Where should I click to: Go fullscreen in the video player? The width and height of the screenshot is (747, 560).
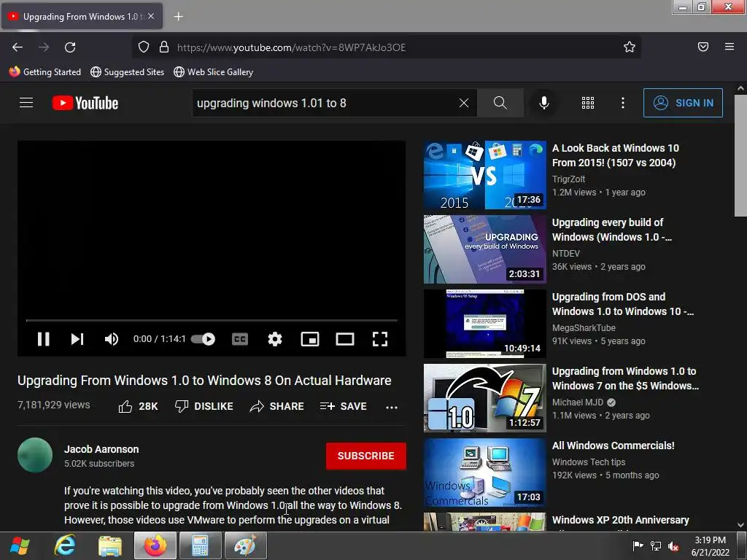(x=379, y=339)
